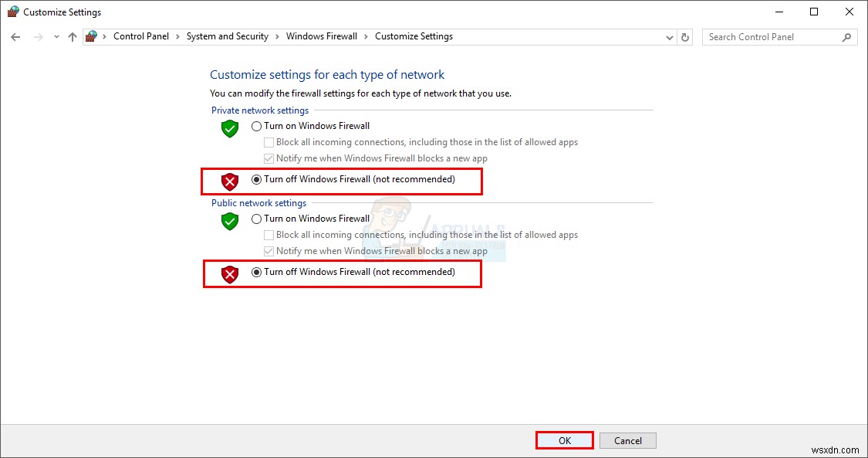Click the green shield for public network settings
This screenshot has width=868, height=458.
point(229,222)
